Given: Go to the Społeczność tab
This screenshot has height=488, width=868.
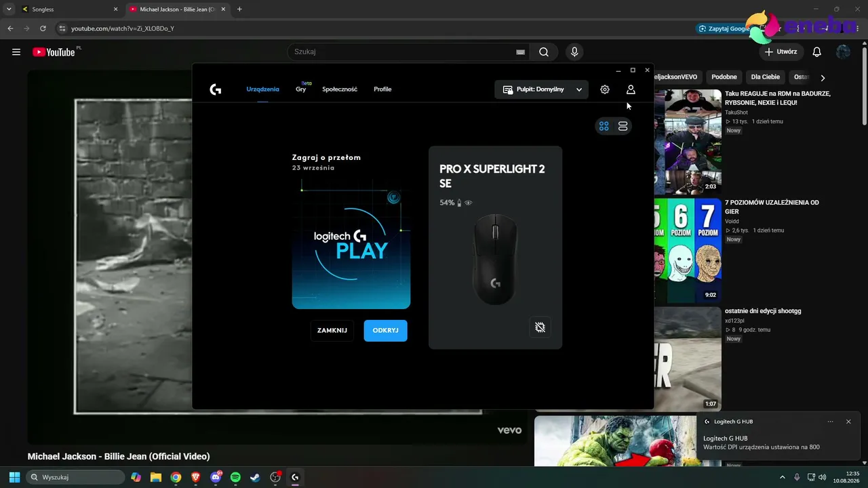Looking at the screenshot, I should click(340, 89).
